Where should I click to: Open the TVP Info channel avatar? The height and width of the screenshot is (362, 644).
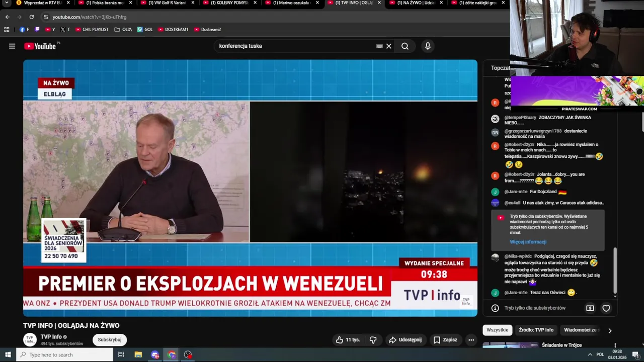(x=30, y=340)
